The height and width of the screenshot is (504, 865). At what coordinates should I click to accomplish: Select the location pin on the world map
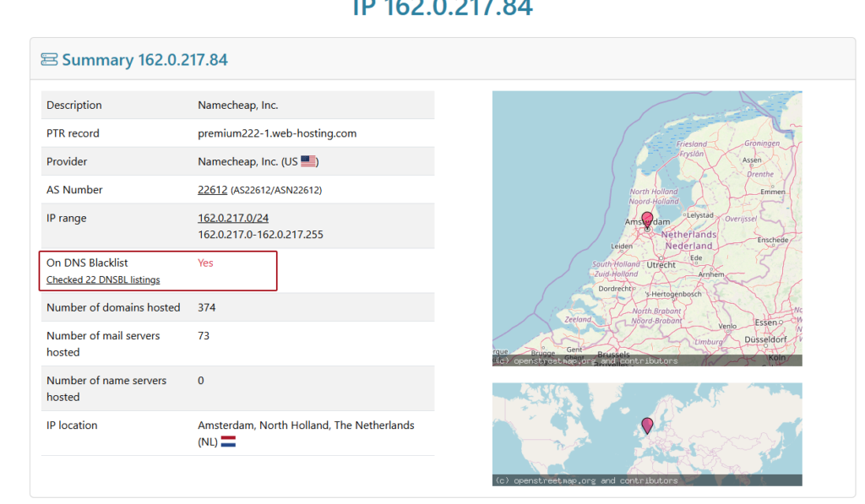coord(647,425)
